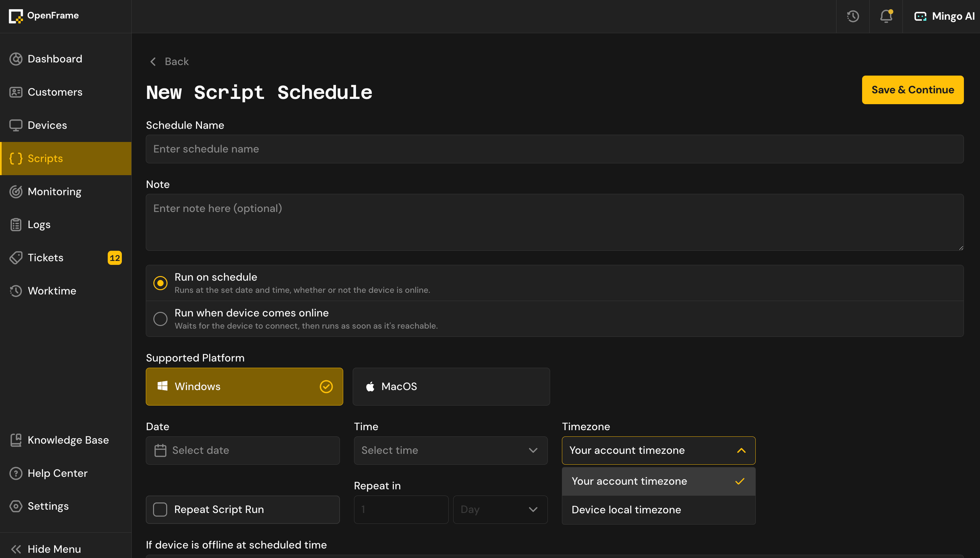Screen dimensions: 980x558
Task: Click the OpenFrame logo icon
Action: pos(16,16)
